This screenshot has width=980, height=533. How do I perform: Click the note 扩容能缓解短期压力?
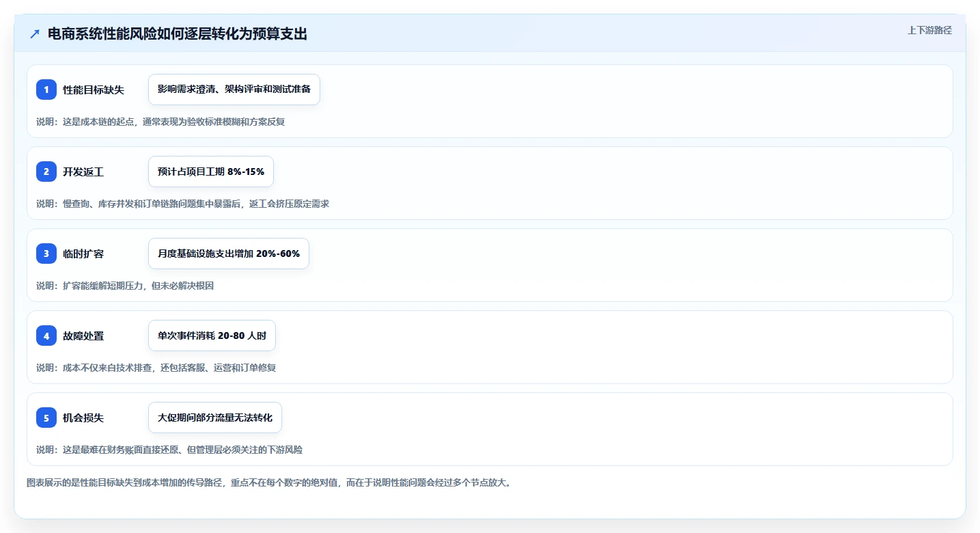[x=125, y=286]
